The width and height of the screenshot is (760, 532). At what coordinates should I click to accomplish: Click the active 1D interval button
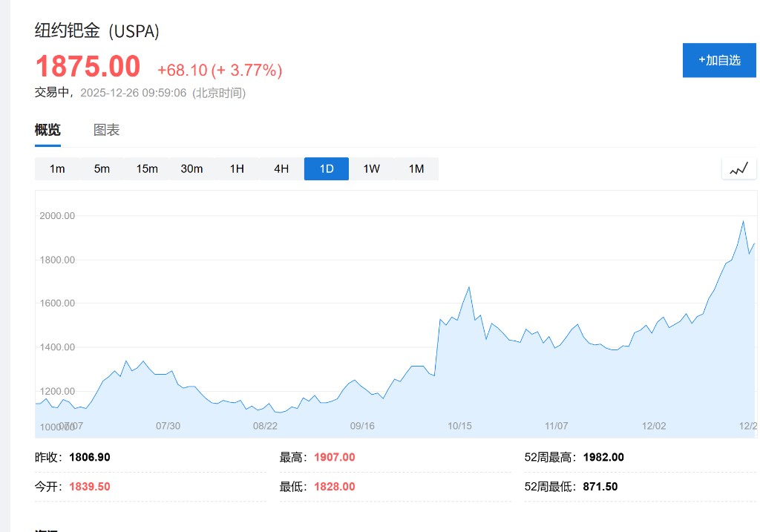[327, 169]
